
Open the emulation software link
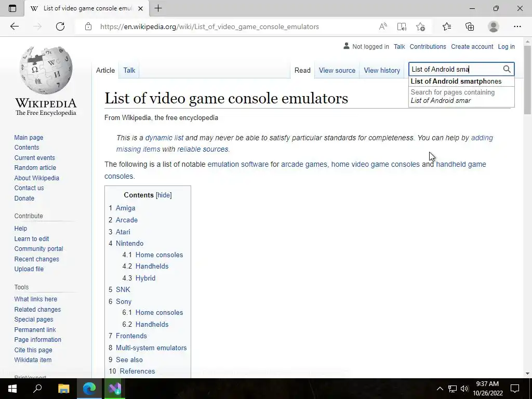pyautogui.click(x=238, y=164)
